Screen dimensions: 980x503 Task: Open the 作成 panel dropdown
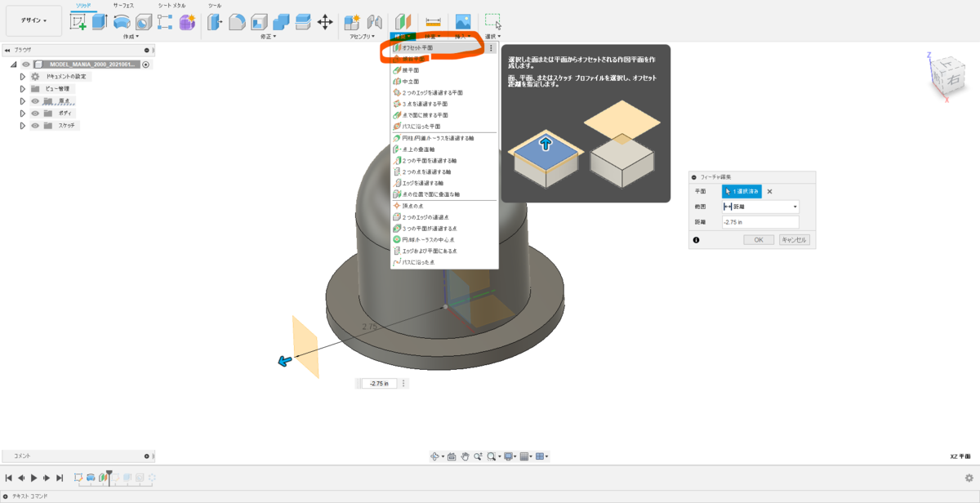pos(131,37)
